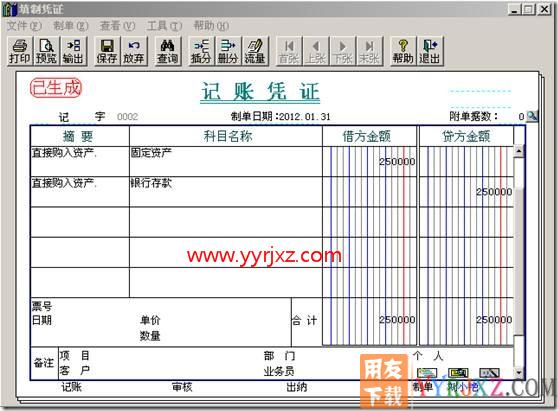The width and height of the screenshot is (558, 411).
Task: Open the 工具(T) menu
Action: pos(164,26)
